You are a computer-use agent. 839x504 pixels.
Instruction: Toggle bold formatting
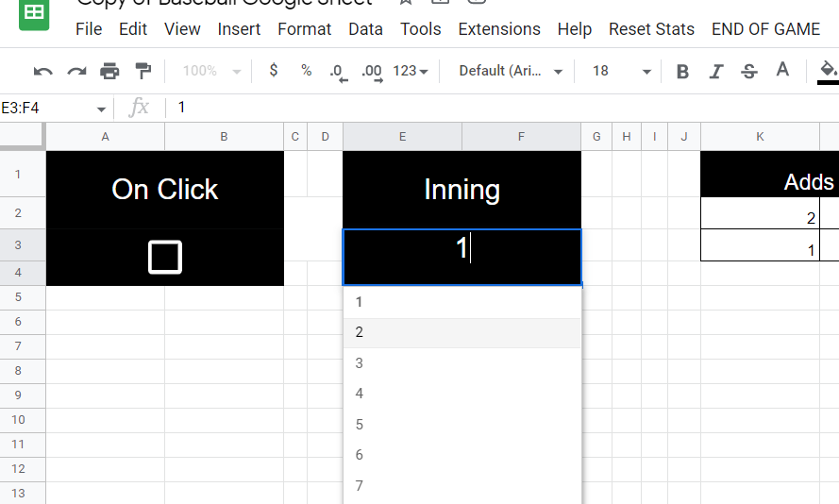pos(682,71)
